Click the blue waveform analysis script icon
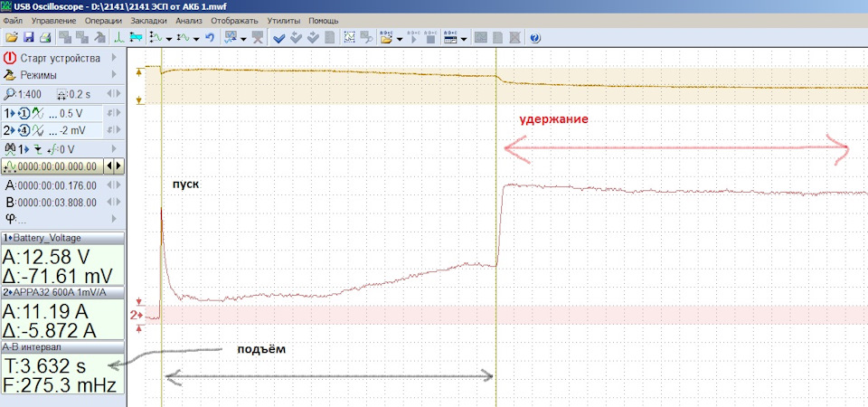 tap(231, 38)
